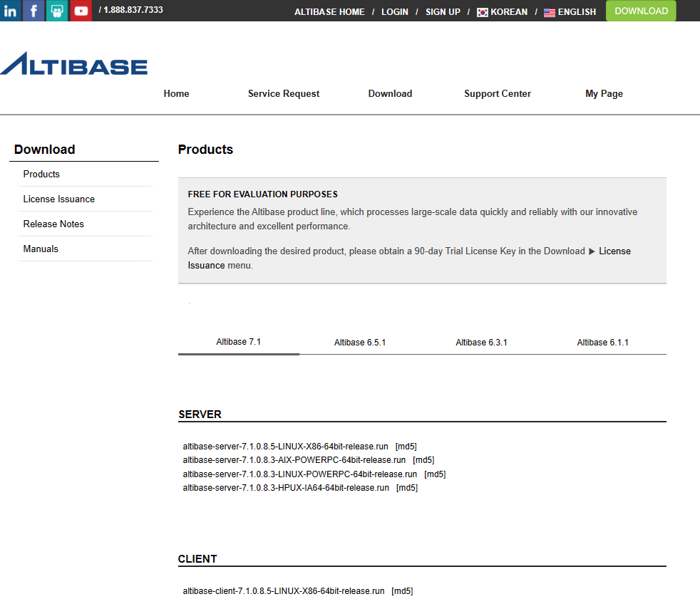
Task: Click the Altibase logo
Action: click(x=74, y=63)
